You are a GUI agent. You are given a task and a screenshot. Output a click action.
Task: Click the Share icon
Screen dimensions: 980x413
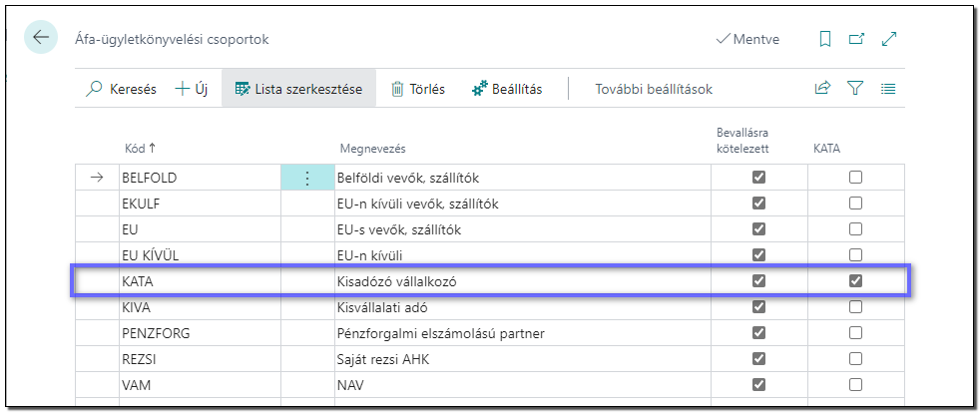(x=822, y=89)
